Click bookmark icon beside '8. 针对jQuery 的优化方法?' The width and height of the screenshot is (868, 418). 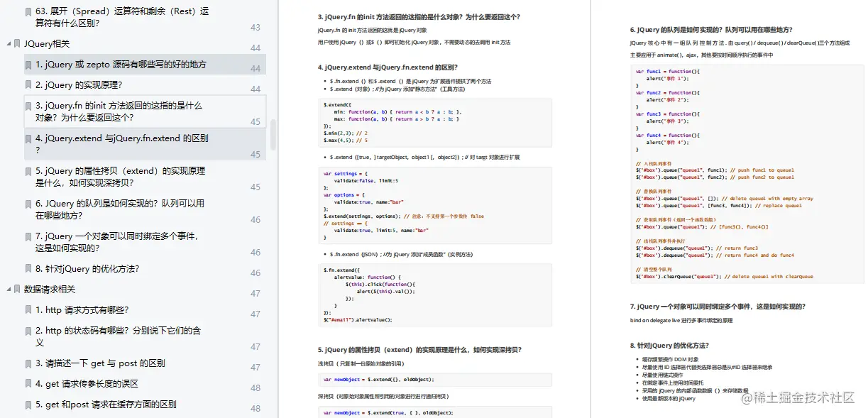click(x=28, y=269)
